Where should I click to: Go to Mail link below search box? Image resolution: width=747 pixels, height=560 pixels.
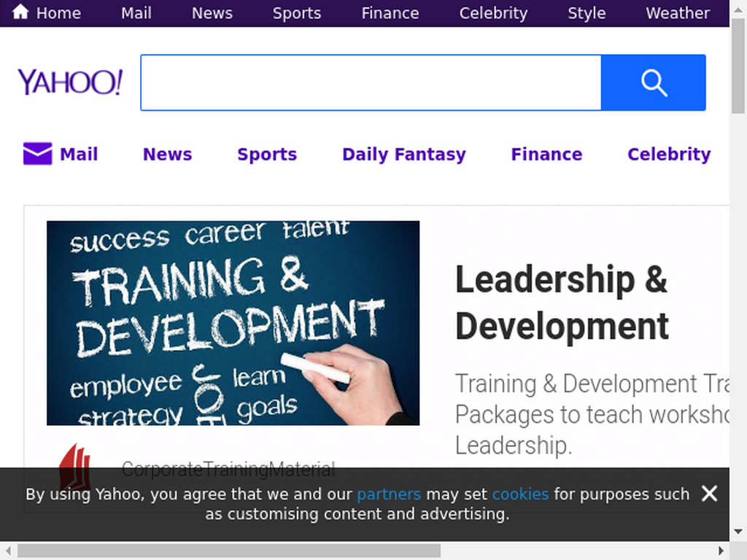(79, 154)
